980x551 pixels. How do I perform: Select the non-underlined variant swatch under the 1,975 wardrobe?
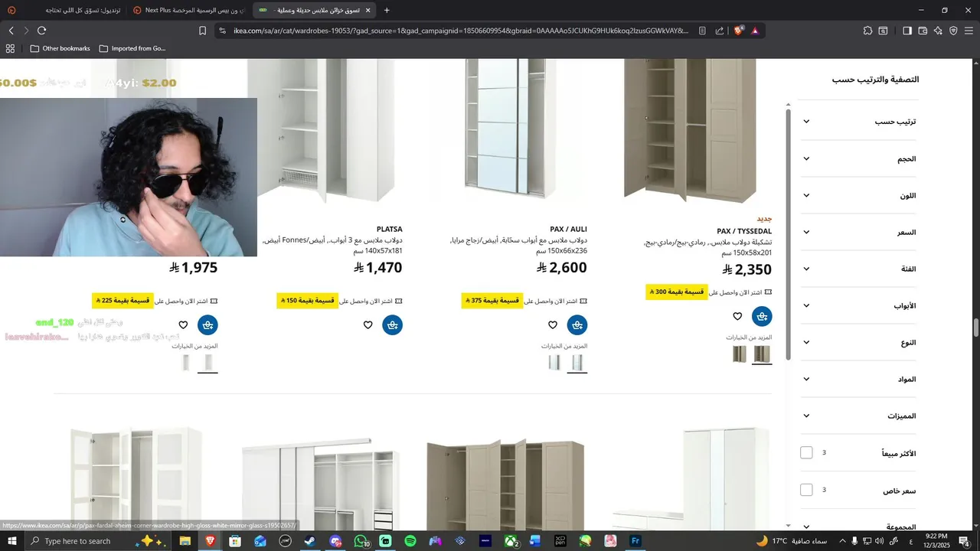185,362
